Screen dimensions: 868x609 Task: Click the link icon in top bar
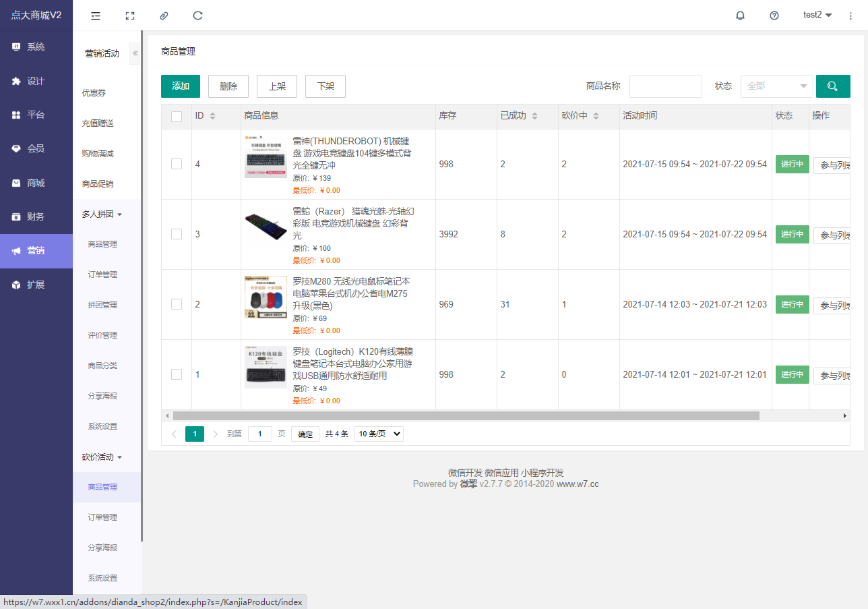point(164,16)
